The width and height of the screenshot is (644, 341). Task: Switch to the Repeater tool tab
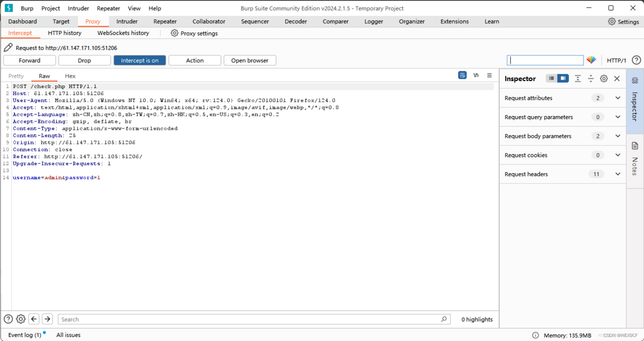165,22
